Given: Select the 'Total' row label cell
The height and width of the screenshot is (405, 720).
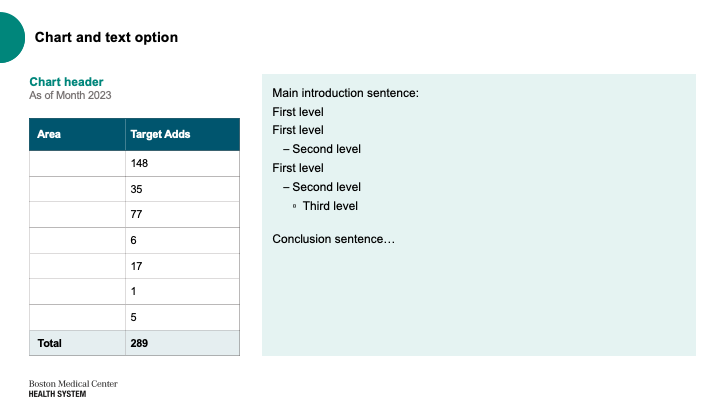Looking at the screenshot, I should pyautogui.click(x=77, y=343).
